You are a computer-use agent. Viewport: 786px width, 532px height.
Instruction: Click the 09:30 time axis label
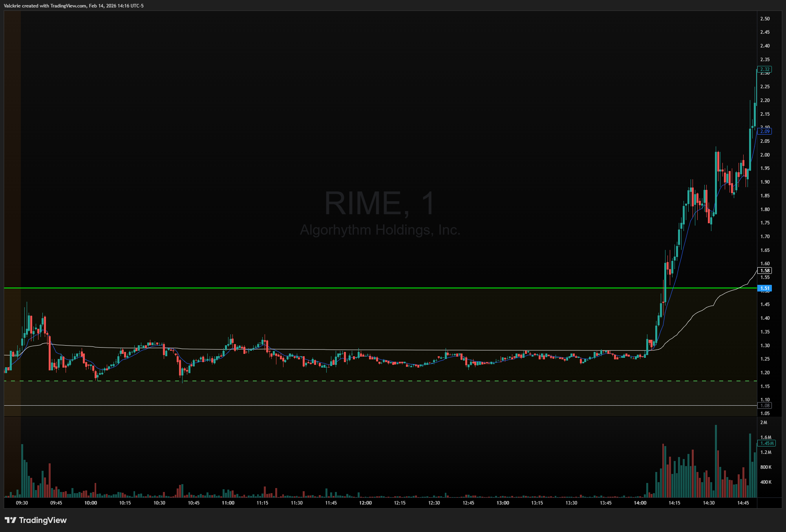pos(22,503)
